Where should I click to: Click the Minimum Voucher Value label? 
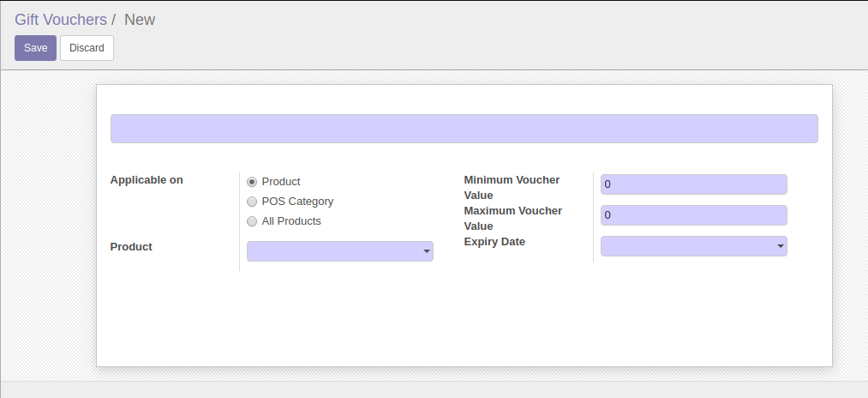[512, 187]
